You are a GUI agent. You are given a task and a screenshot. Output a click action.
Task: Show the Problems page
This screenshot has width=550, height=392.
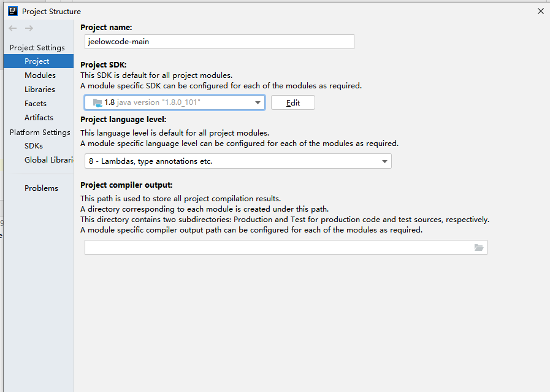pos(41,188)
